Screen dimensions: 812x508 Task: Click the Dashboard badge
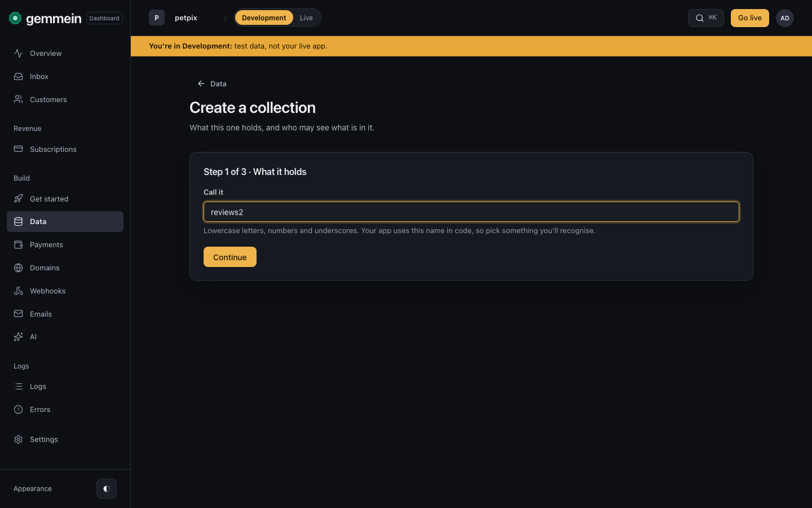[x=104, y=18]
